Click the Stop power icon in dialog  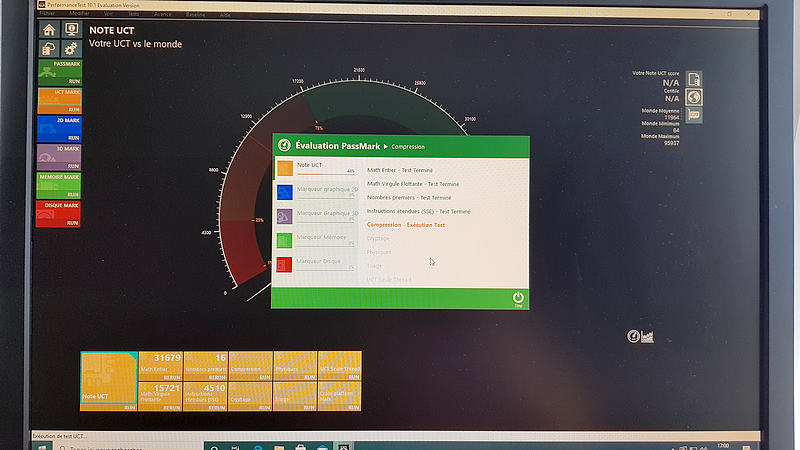518,298
